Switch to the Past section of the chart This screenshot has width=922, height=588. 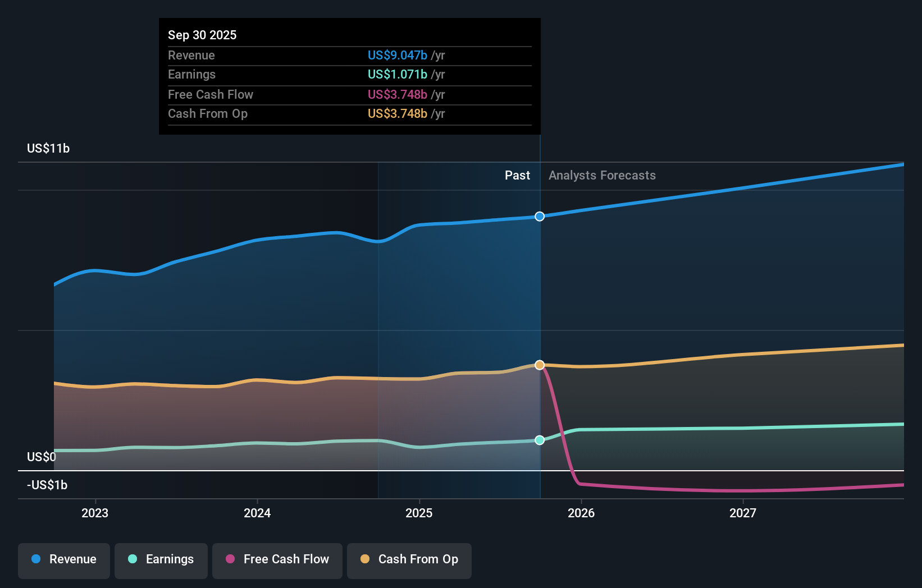517,175
